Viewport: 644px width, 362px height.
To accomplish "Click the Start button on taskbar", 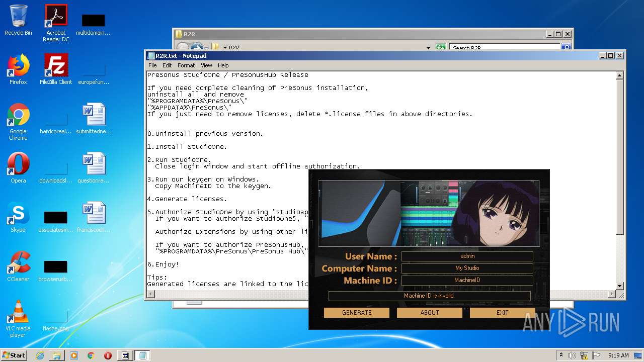I will [14, 355].
